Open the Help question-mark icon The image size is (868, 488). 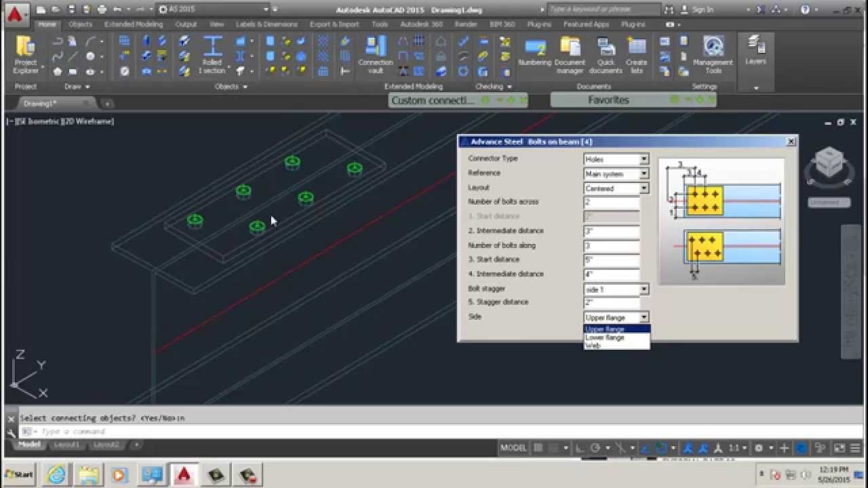point(805,9)
